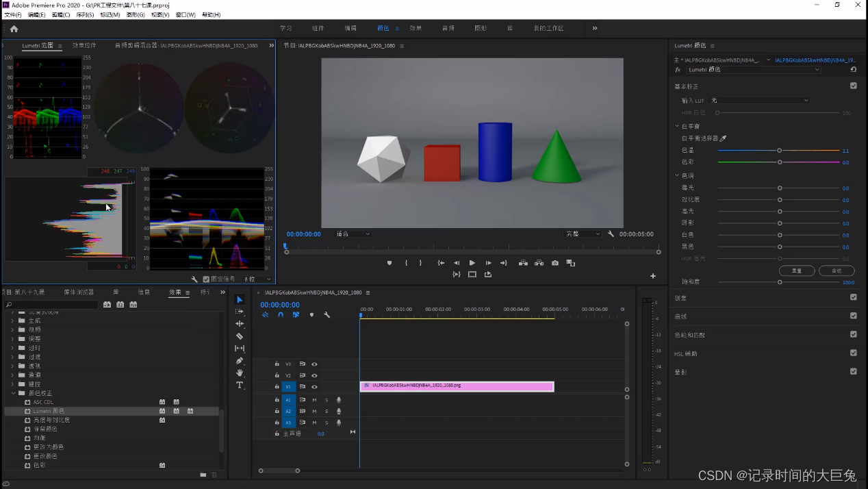Toggle timeline snapping magnet icon
Image resolution: width=868 pixels, height=489 pixels.
[x=281, y=315]
